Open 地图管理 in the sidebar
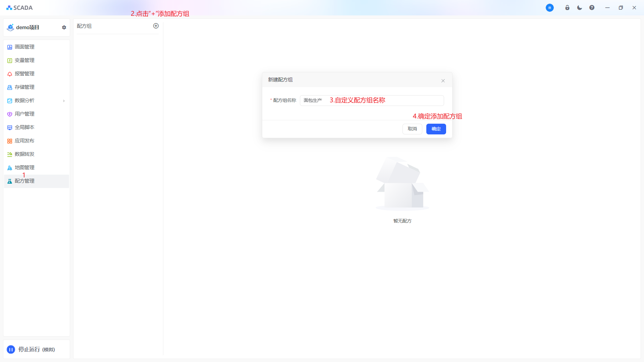Screen dimensions: 644x362 point(24,168)
